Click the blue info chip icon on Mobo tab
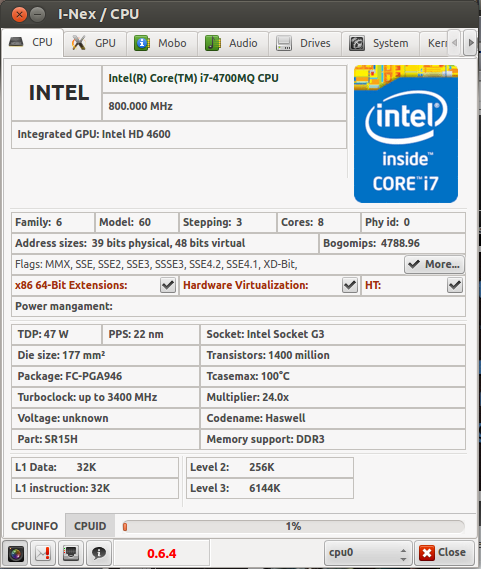481x569 pixels. point(142,43)
